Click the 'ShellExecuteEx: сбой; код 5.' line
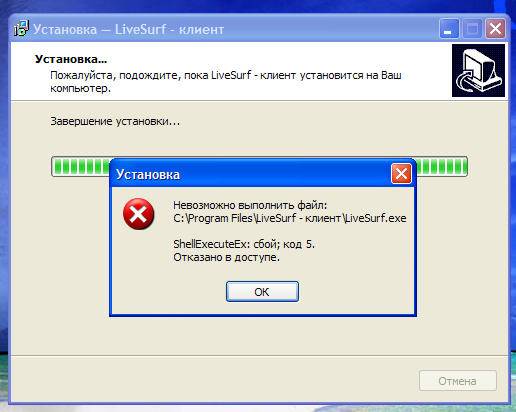The image size is (516, 412). coord(244,244)
